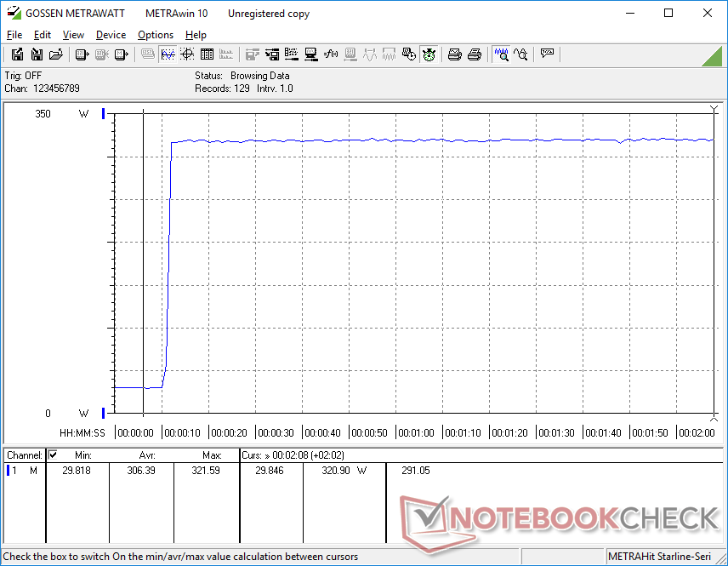Click the grayed waveform trigger icon
728x566 pixels.
370,54
